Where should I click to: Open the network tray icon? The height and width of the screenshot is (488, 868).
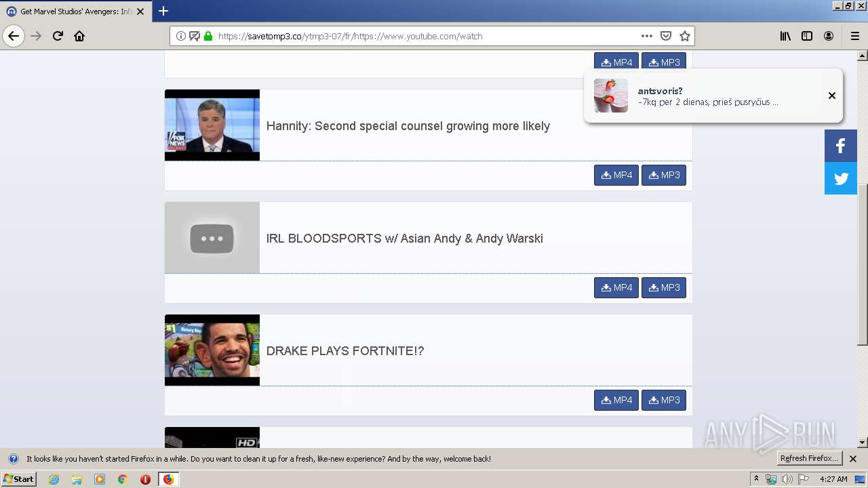point(771,479)
